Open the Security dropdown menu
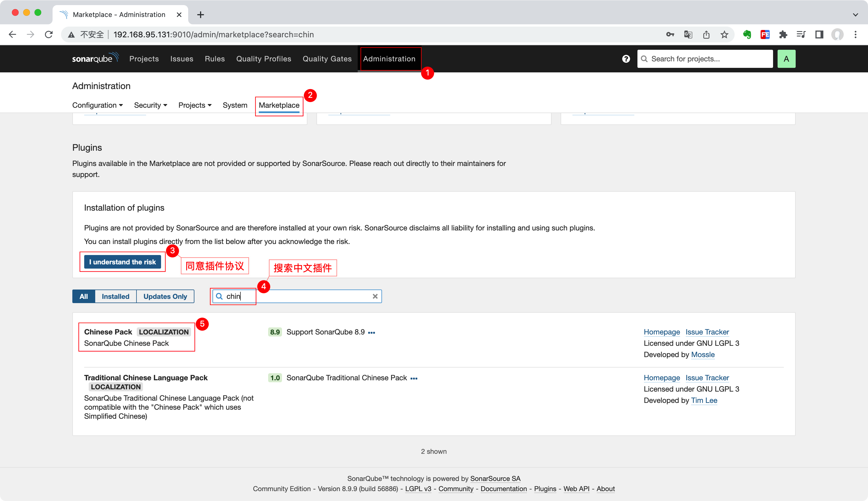The height and width of the screenshot is (501, 868). pos(150,105)
